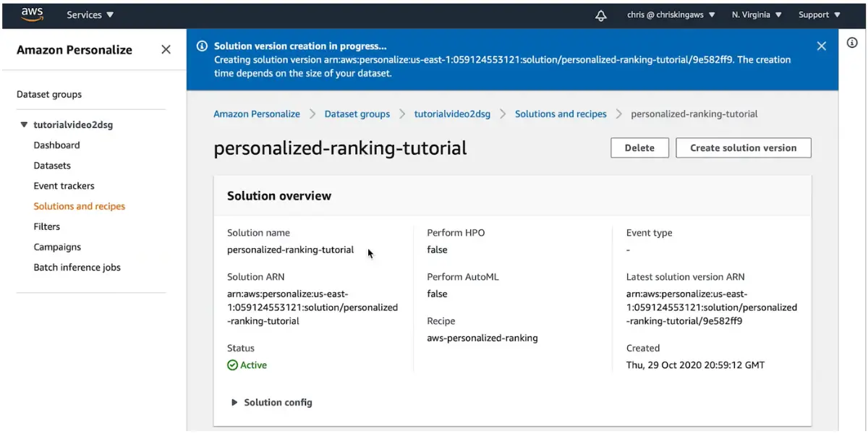Click the Created date Thu, 29 Oct 2020
Image resolution: width=868 pixels, height=434 pixels.
point(695,366)
